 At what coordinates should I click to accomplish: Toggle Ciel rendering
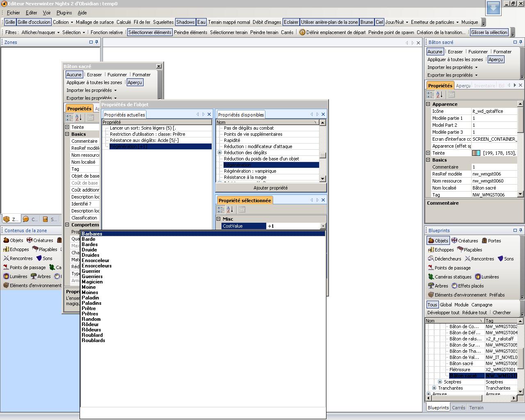(379, 22)
